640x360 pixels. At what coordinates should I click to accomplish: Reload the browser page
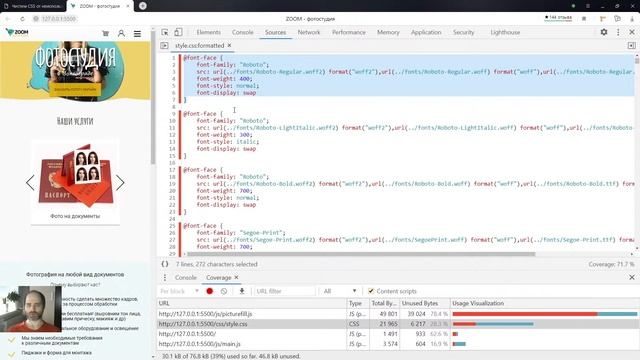tap(22, 19)
